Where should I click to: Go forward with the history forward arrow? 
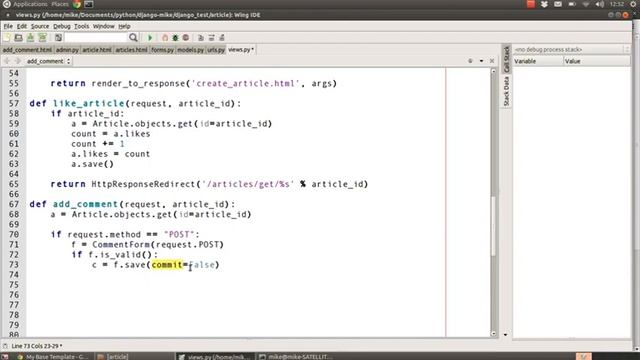point(17,61)
